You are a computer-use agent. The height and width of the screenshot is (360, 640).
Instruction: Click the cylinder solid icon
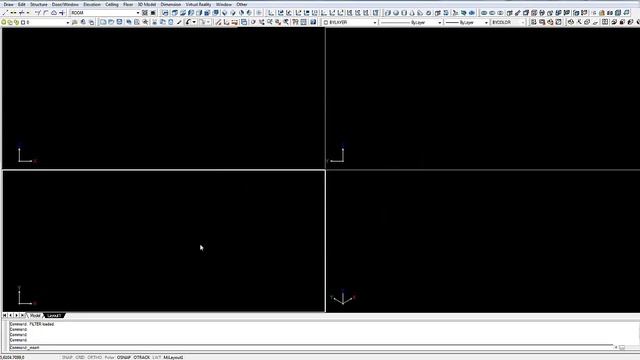click(404, 13)
